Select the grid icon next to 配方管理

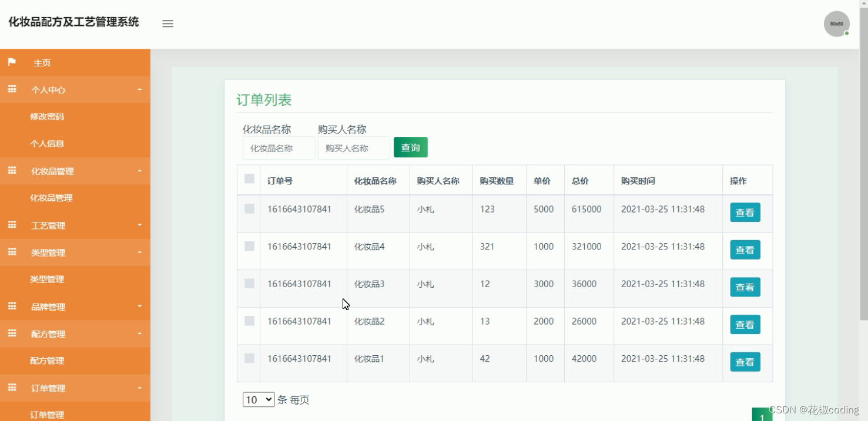tap(12, 334)
